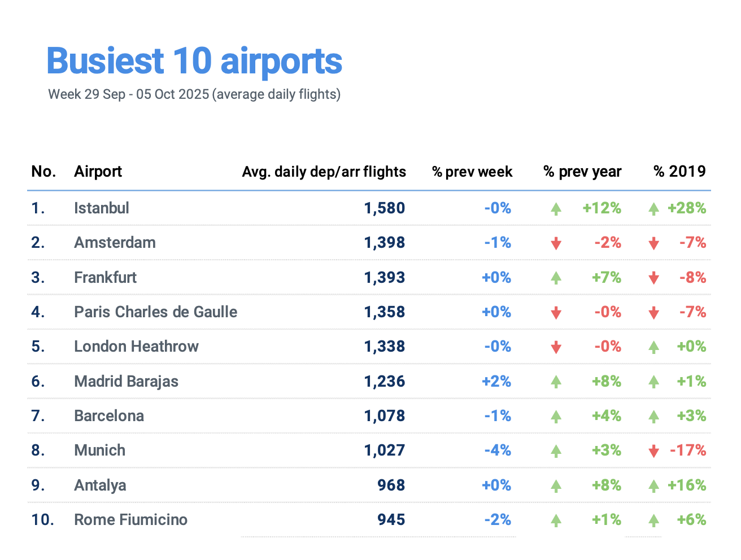This screenshot has width=741, height=560.
Task: Click Rome Fiumicino's green arrow in 2019 column
Action: tap(653, 520)
